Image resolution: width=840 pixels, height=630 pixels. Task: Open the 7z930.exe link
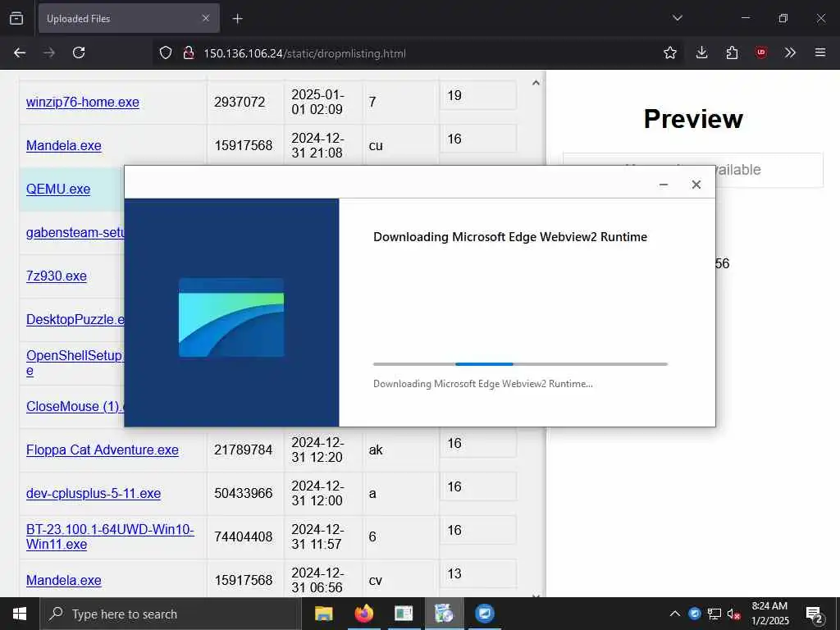[x=57, y=276]
